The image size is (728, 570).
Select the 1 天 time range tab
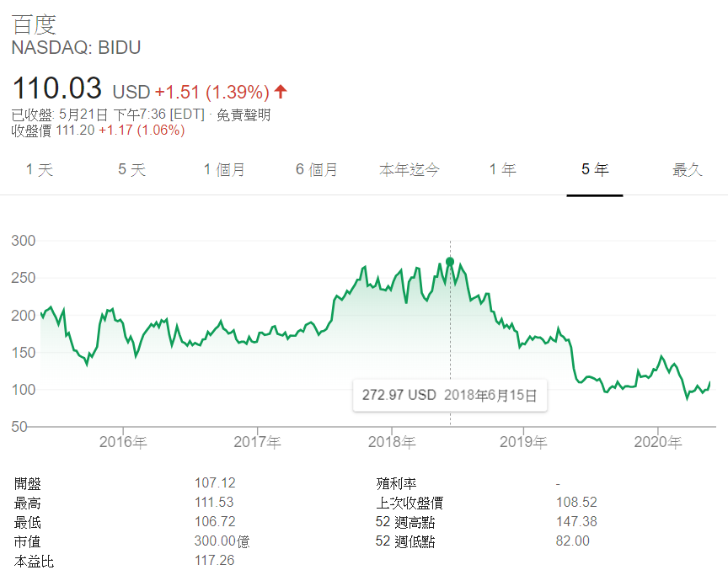[x=40, y=170]
